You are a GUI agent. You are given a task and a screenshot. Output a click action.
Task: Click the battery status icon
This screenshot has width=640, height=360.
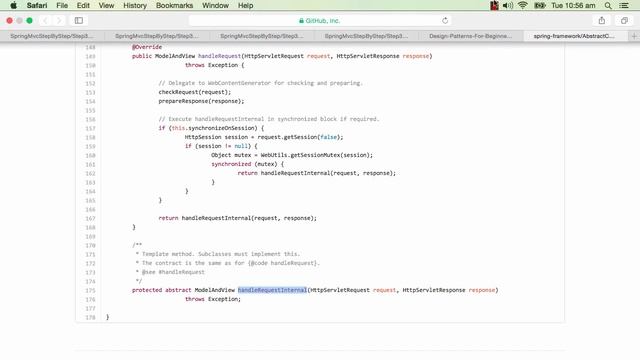540,6
